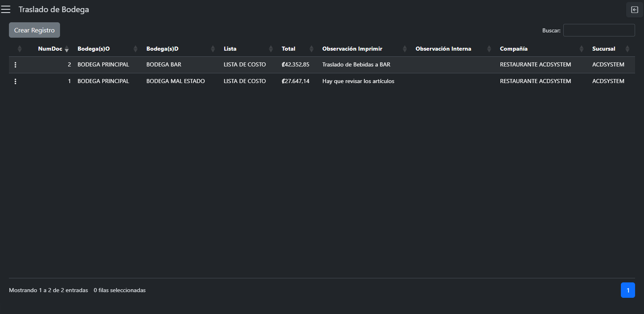Open row actions for document 1
The height and width of the screenshot is (314, 644).
(15, 81)
